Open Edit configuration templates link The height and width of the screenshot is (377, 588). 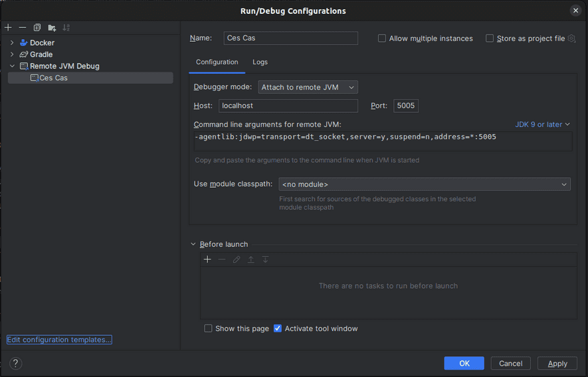[x=59, y=340]
